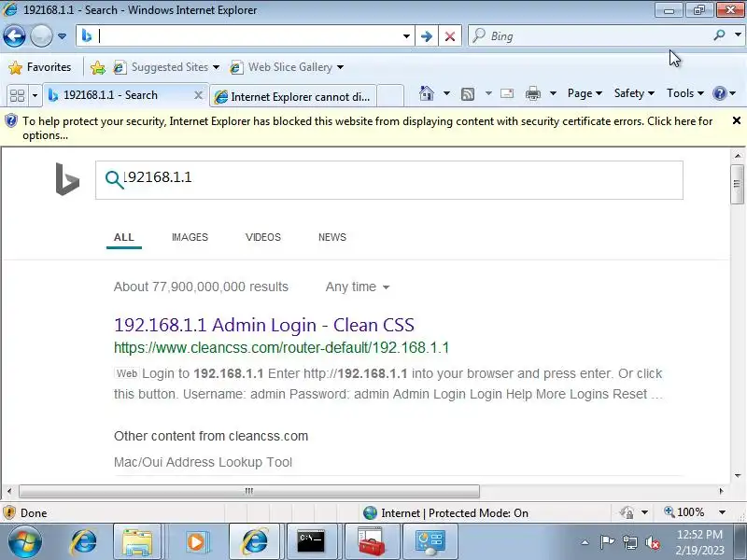
Task: Click the green cleancss.com URL link
Action: [281, 347]
